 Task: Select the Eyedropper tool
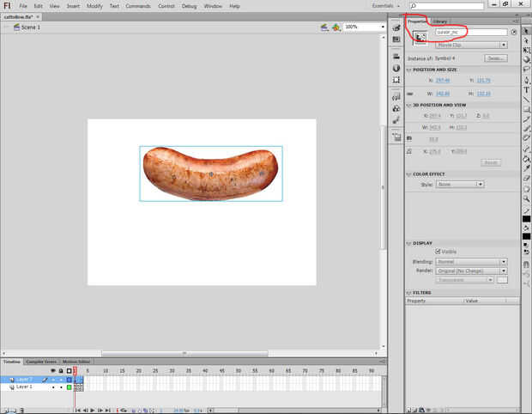[526, 168]
